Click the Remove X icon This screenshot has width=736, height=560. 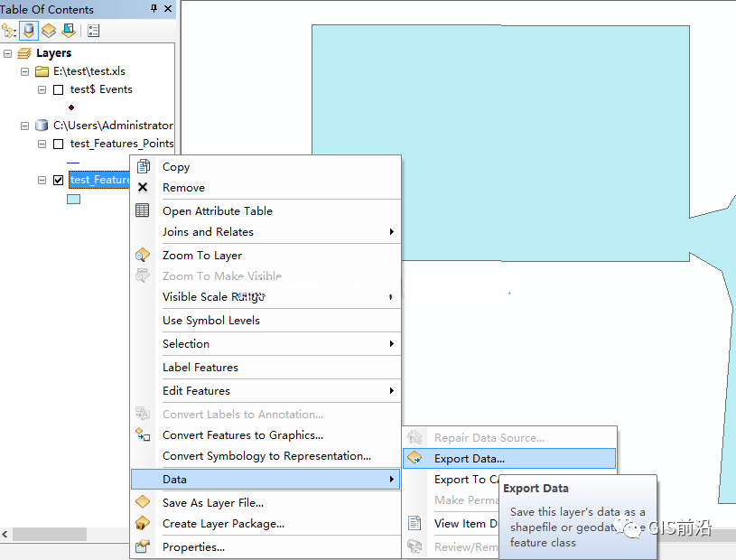[x=143, y=187]
